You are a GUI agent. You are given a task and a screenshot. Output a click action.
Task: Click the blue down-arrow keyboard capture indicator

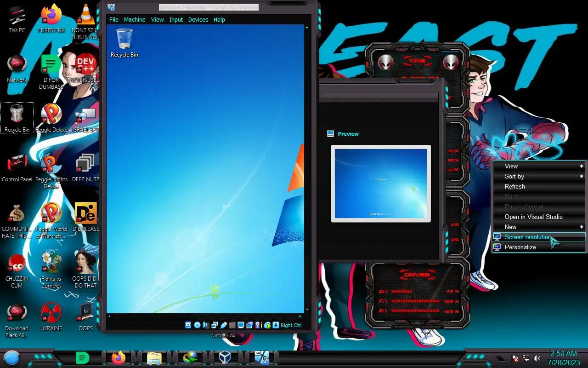276,325
